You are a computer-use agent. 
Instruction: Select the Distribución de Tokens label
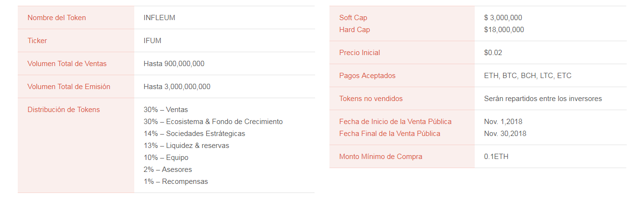click(64, 110)
